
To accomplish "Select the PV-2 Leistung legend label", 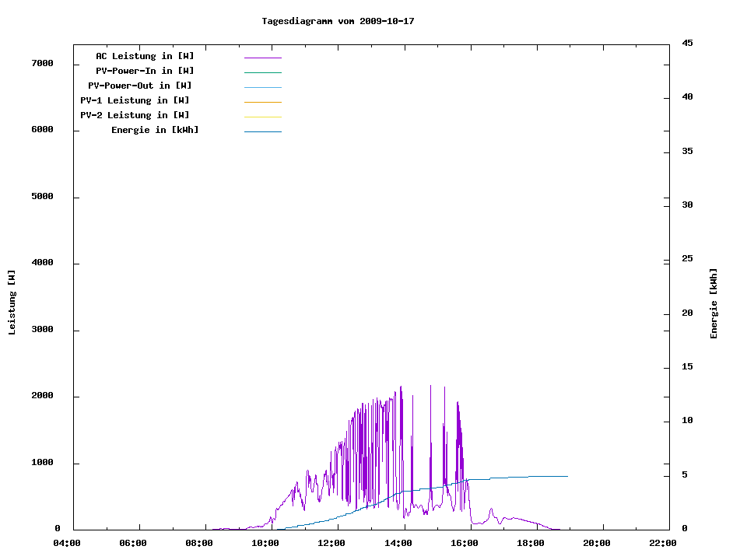I will coord(135,115).
